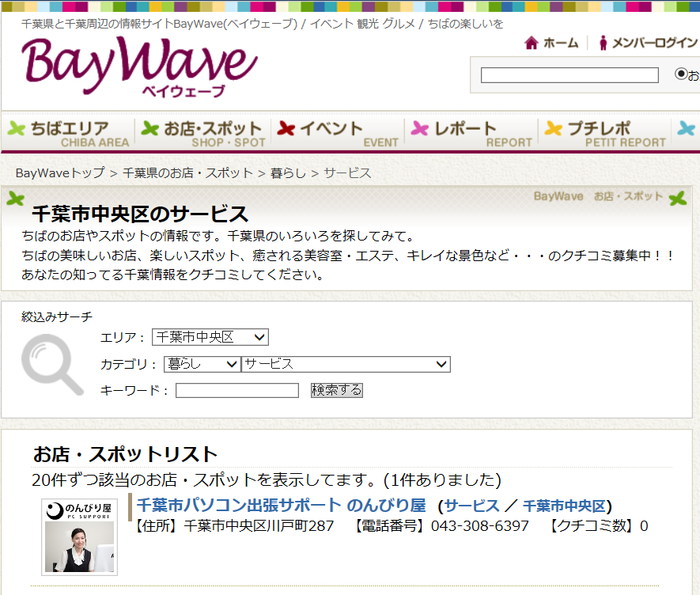Click the サービス link in the listing

click(x=472, y=506)
